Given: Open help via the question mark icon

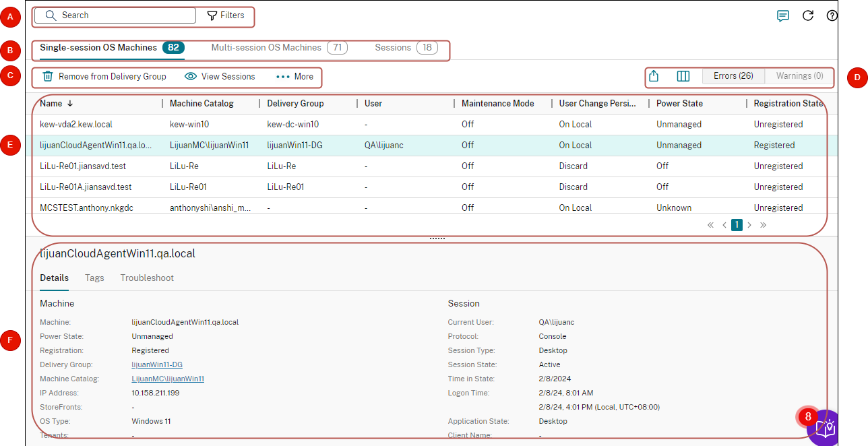Looking at the screenshot, I should click(x=832, y=15).
